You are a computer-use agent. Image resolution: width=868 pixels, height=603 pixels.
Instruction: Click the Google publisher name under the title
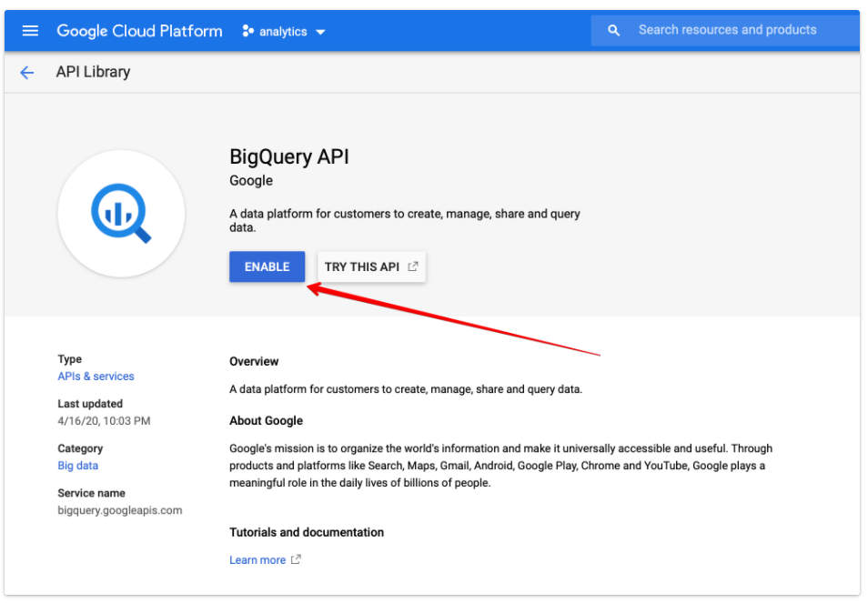[x=251, y=181]
